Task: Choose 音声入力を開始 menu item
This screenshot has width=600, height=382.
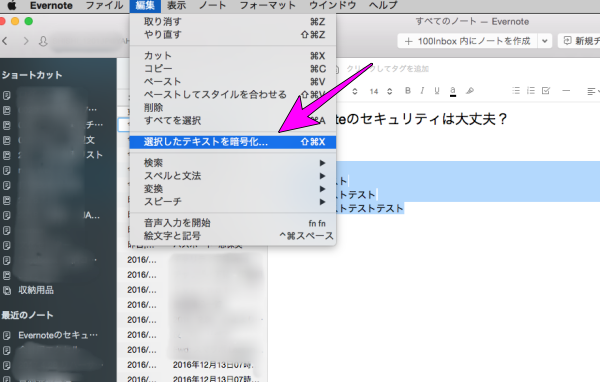Action: [x=233, y=223]
